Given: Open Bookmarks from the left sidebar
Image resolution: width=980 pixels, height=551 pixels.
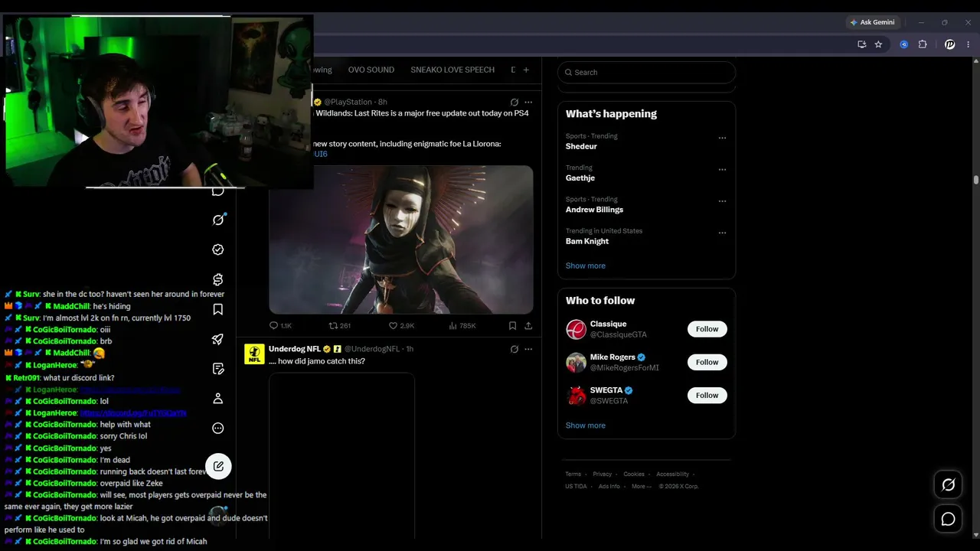Looking at the screenshot, I should click(218, 309).
